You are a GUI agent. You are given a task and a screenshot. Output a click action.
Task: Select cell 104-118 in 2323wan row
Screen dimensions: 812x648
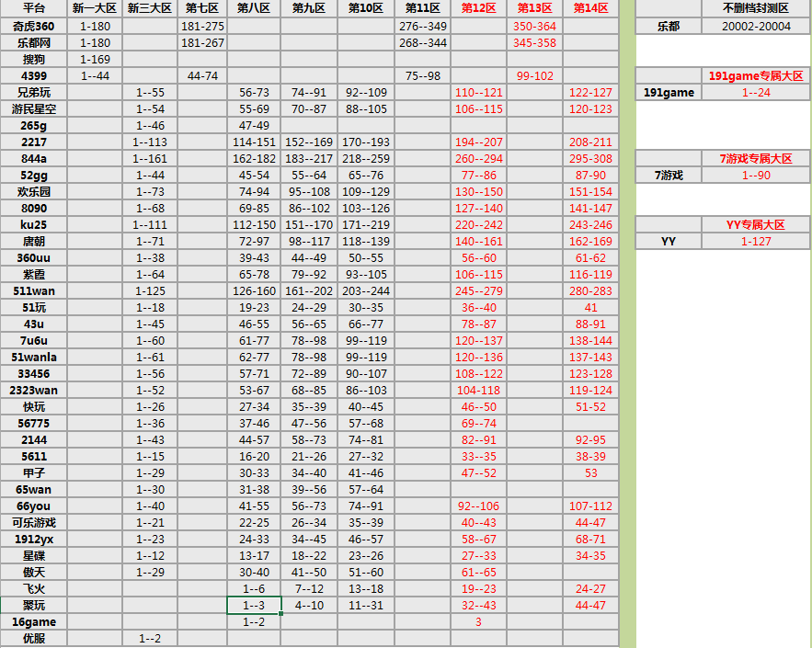tap(478, 391)
